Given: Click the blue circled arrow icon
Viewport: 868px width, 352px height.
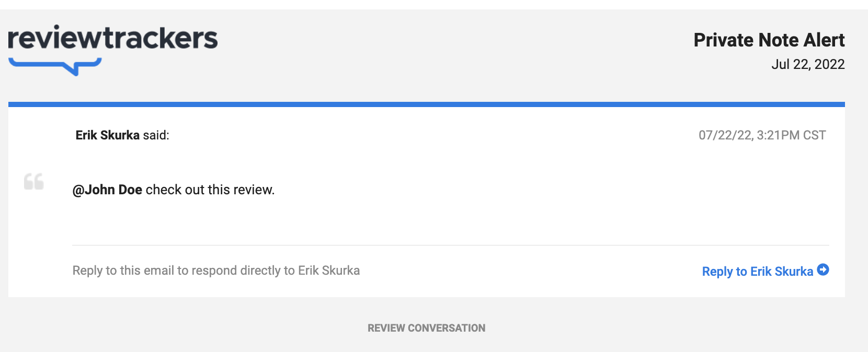Looking at the screenshot, I should pos(823,270).
